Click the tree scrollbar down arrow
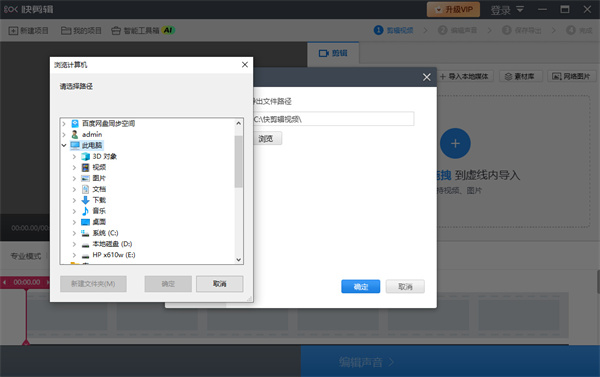The image size is (600, 377). point(238,259)
